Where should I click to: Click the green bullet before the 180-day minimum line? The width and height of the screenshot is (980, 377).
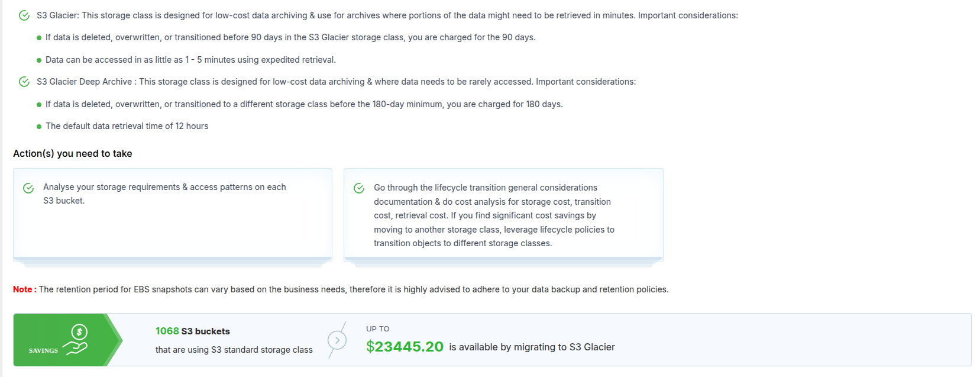coord(39,105)
